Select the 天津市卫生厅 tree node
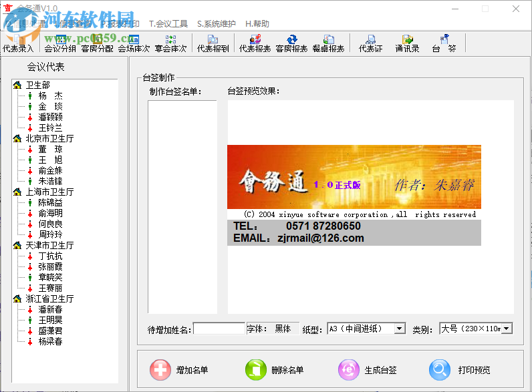 click(50, 245)
